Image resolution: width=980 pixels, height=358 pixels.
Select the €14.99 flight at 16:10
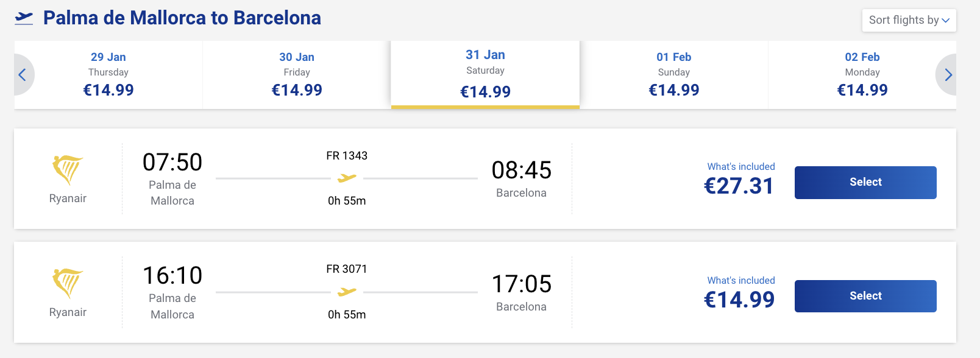pyautogui.click(x=865, y=296)
